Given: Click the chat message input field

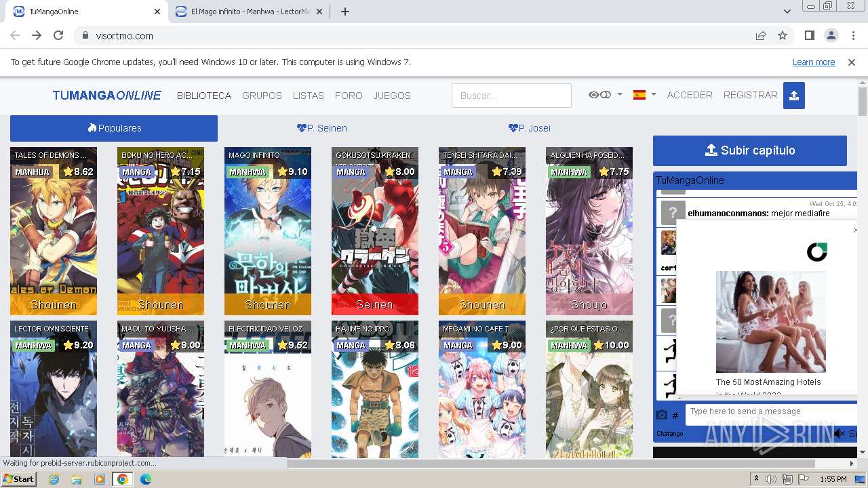Looking at the screenshot, I should coord(771,415).
